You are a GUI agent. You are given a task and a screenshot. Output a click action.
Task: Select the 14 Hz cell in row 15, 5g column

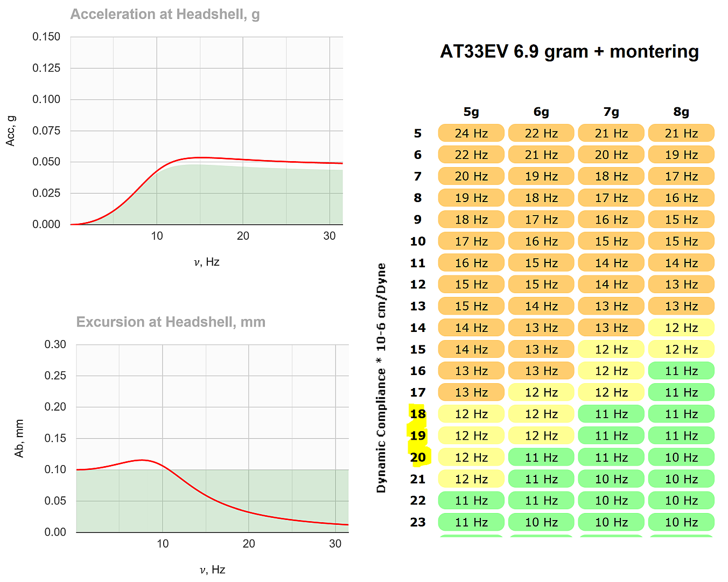(x=471, y=349)
